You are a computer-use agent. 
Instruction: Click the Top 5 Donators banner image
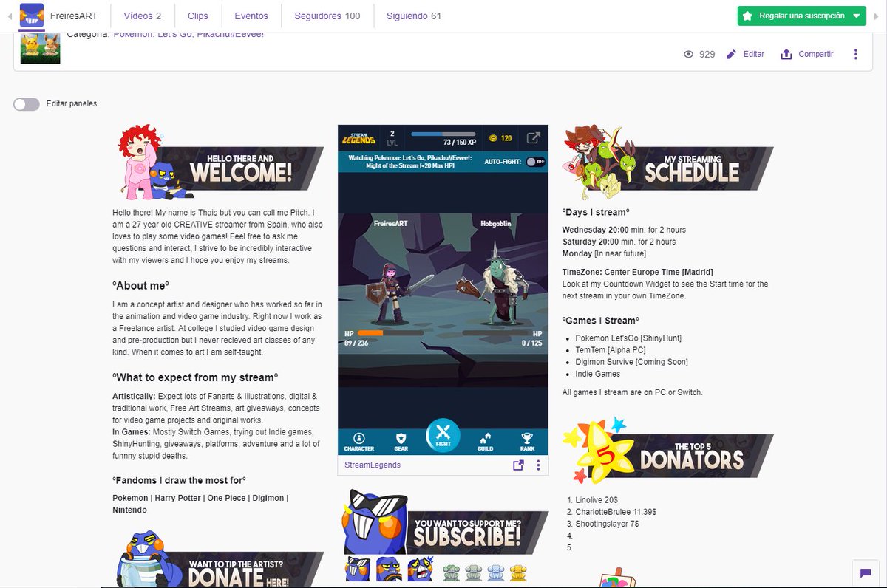pyautogui.click(x=667, y=450)
